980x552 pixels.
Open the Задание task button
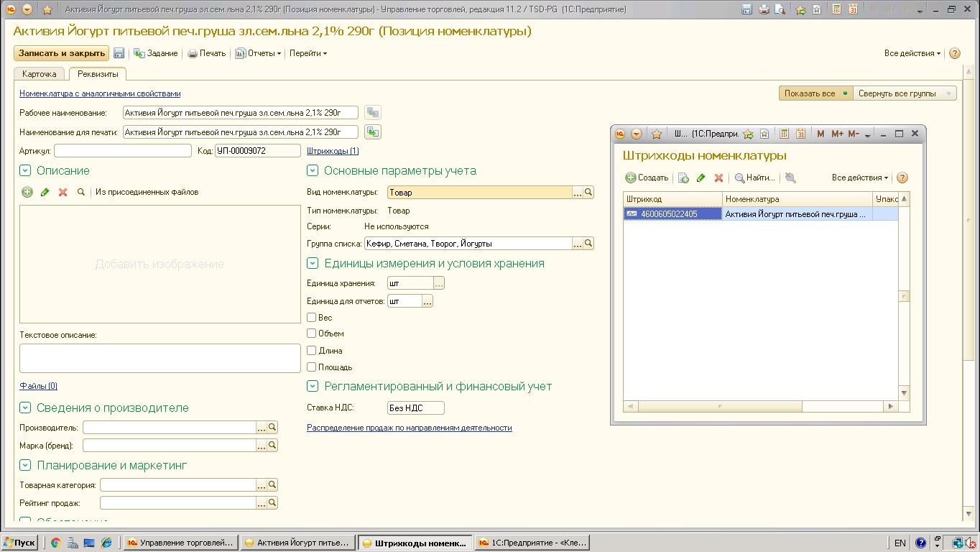pos(156,53)
